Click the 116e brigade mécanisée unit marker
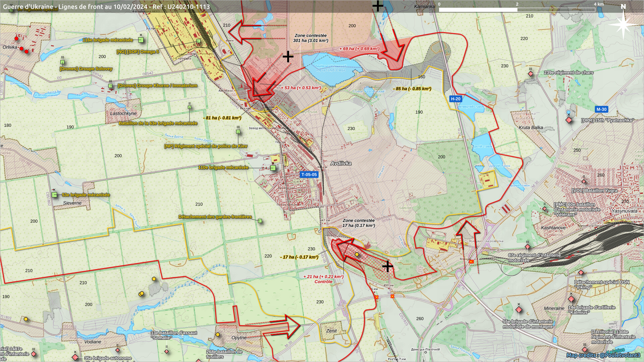This screenshot has width=644, height=362. point(141,40)
